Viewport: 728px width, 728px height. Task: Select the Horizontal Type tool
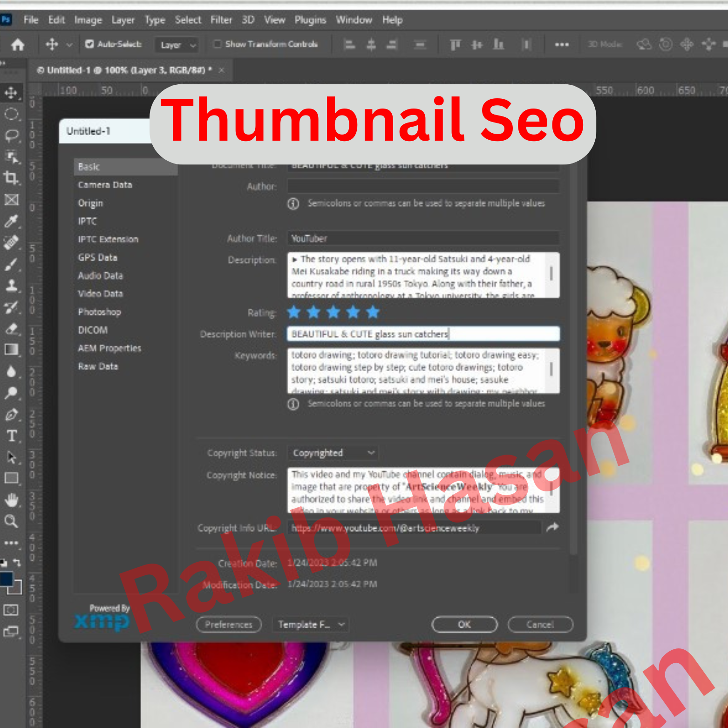point(11,435)
